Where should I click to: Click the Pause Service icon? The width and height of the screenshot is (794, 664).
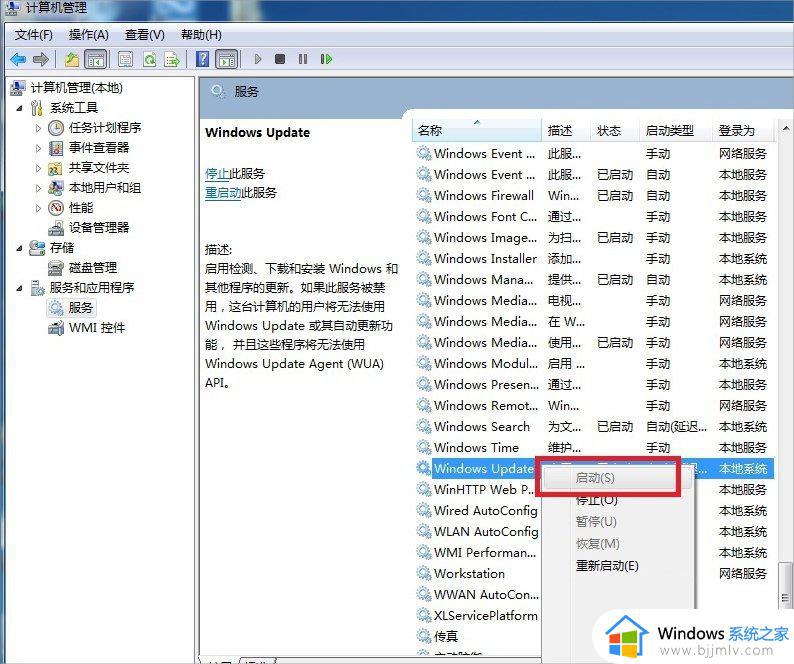click(x=303, y=59)
